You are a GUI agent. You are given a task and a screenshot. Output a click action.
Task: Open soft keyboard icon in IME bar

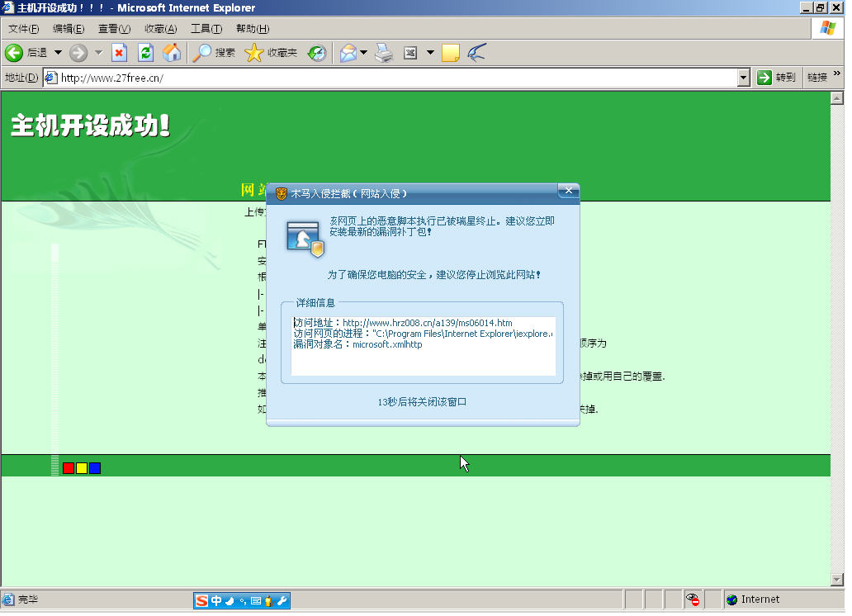pos(255,601)
